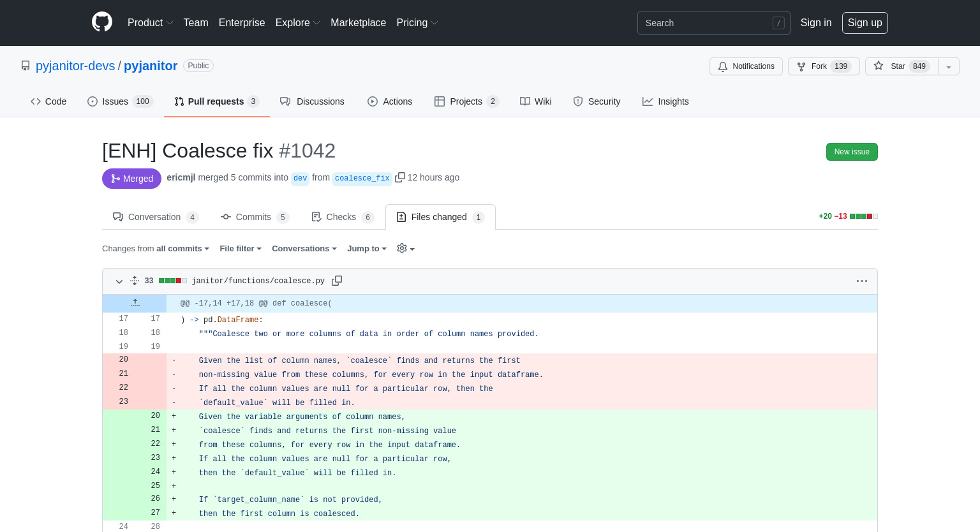Image resolution: width=980 pixels, height=532 pixels.
Task: Open the janitor/functions/coalesce.py file link
Action: click(x=258, y=281)
